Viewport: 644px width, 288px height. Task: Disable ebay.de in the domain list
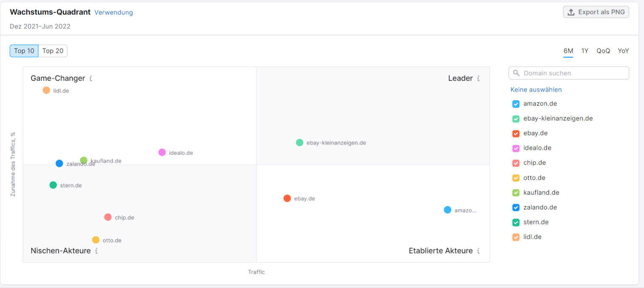click(516, 133)
